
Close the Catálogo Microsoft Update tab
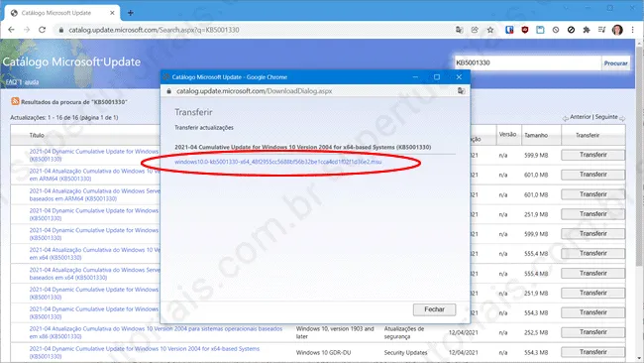(x=112, y=13)
